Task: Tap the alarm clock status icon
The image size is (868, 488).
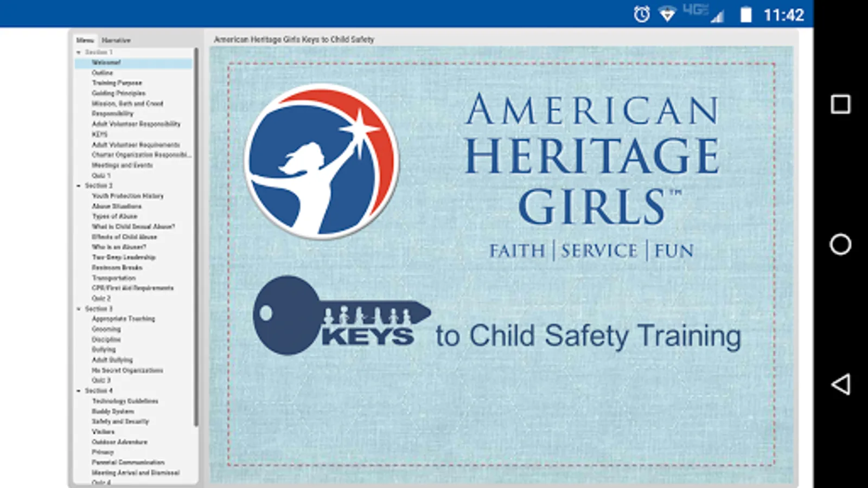Action: pyautogui.click(x=642, y=14)
